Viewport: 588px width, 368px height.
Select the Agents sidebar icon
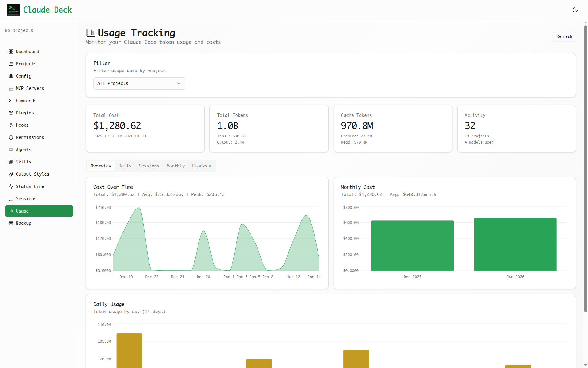[11, 149]
